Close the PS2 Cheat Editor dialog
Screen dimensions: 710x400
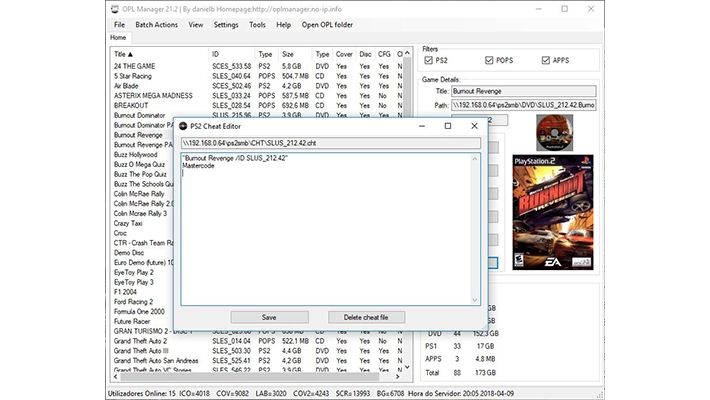[x=475, y=126]
